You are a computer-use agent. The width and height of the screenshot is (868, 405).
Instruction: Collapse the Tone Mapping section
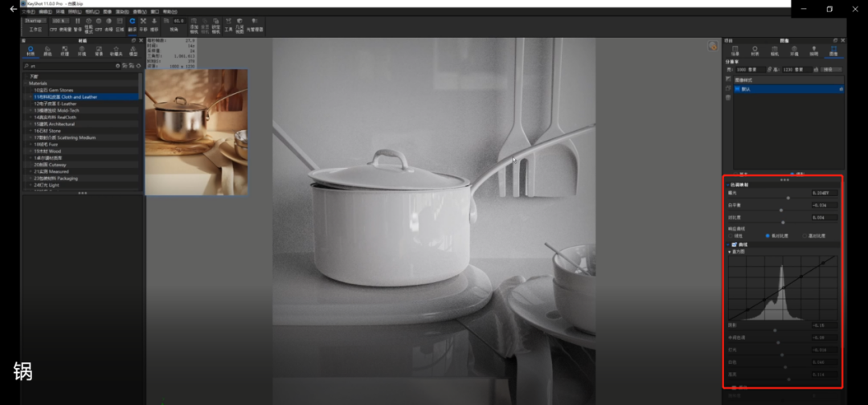tap(727, 185)
